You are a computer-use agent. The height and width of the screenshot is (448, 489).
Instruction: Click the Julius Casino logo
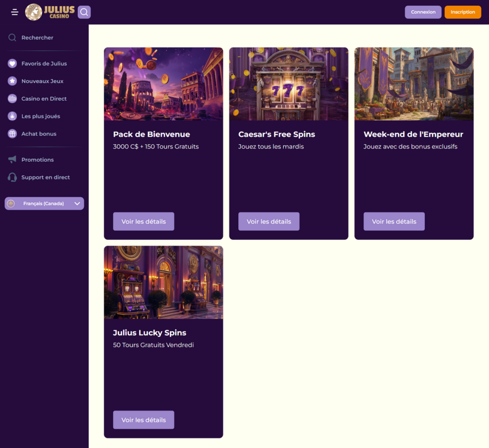50,12
